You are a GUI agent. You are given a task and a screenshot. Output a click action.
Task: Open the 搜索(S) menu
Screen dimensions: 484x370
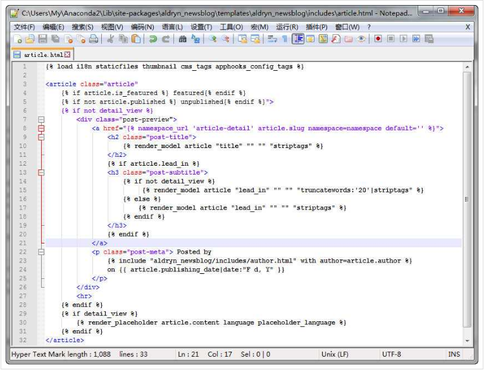pos(82,27)
